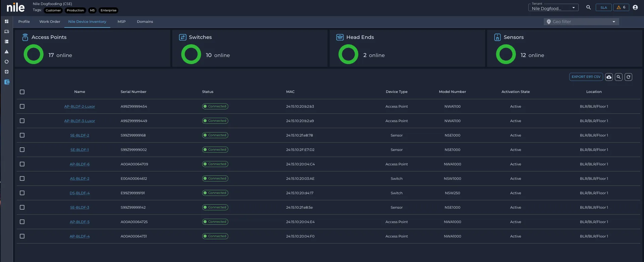Click the refresh icon above the table
Screen dimensions: 644x262
coord(629,77)
